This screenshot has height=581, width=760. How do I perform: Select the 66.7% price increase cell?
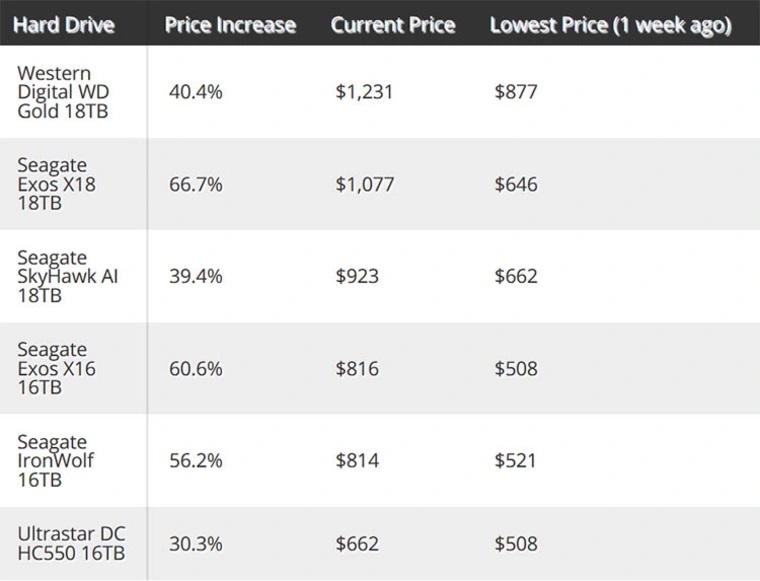pos(196,184)
